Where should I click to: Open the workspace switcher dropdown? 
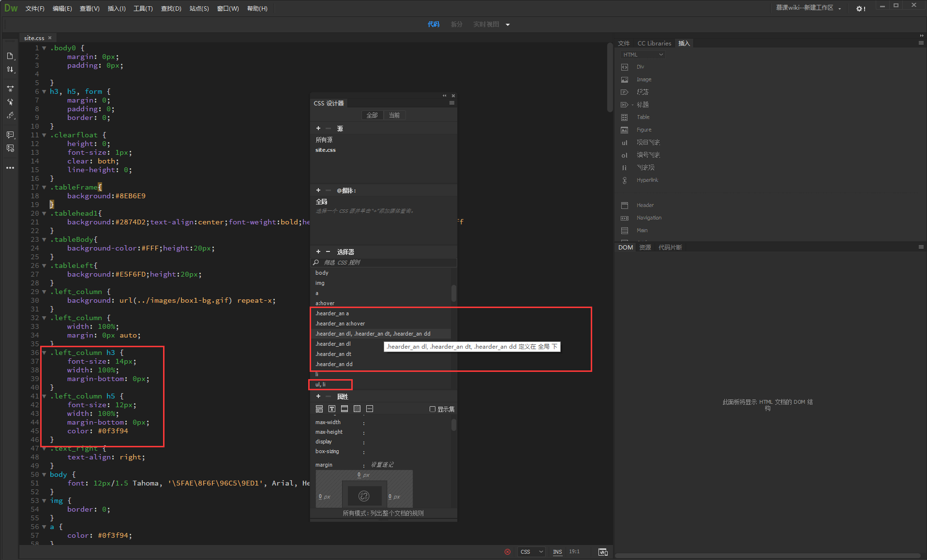pyautogui.click(x=809, y=8)
